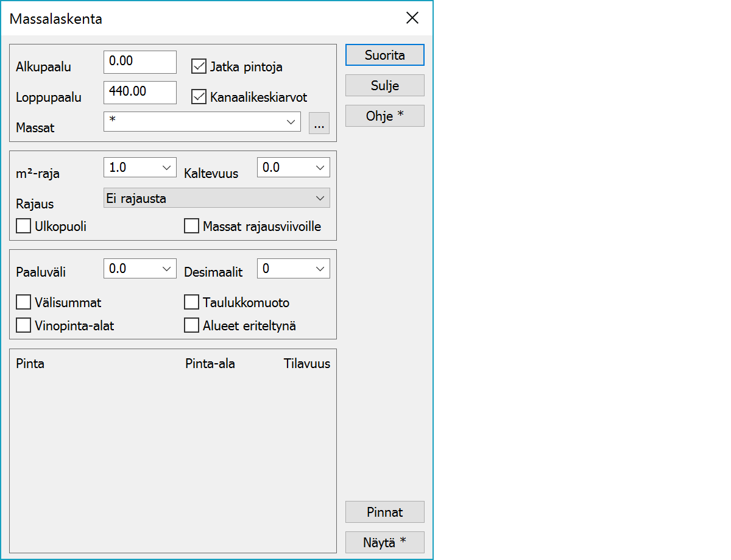Click the Suorita button
Screen dimensions: 731x560
(x=384, y=55)
